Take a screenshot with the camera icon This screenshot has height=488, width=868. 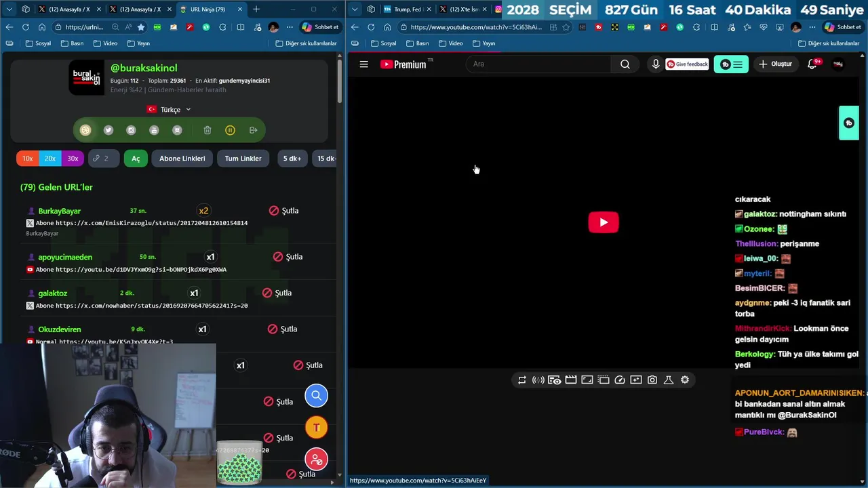[652, 380]
